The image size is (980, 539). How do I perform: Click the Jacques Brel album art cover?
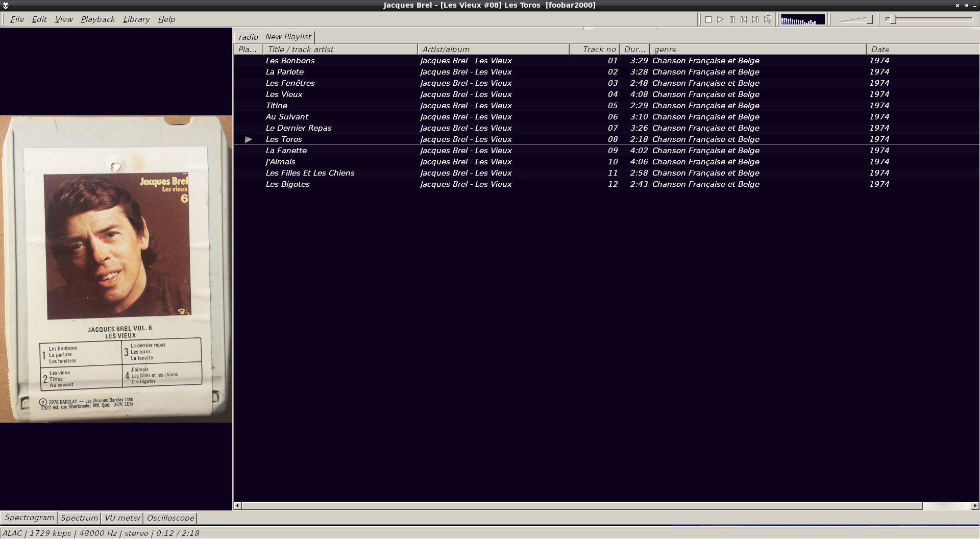click(x=116, y=269)
